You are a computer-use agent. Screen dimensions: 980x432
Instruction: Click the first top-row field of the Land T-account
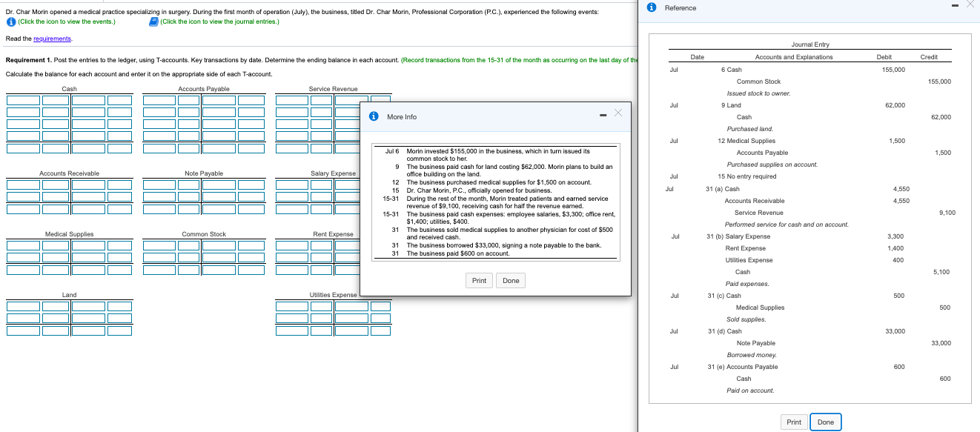click(x=22, y=306)
